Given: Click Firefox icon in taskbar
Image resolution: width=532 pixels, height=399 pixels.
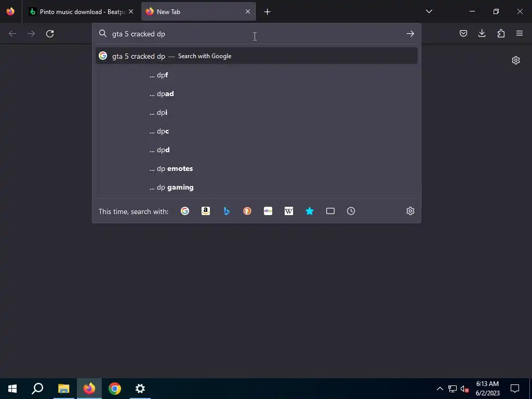Looking at the screenshot, I should [x=89, y=389].
